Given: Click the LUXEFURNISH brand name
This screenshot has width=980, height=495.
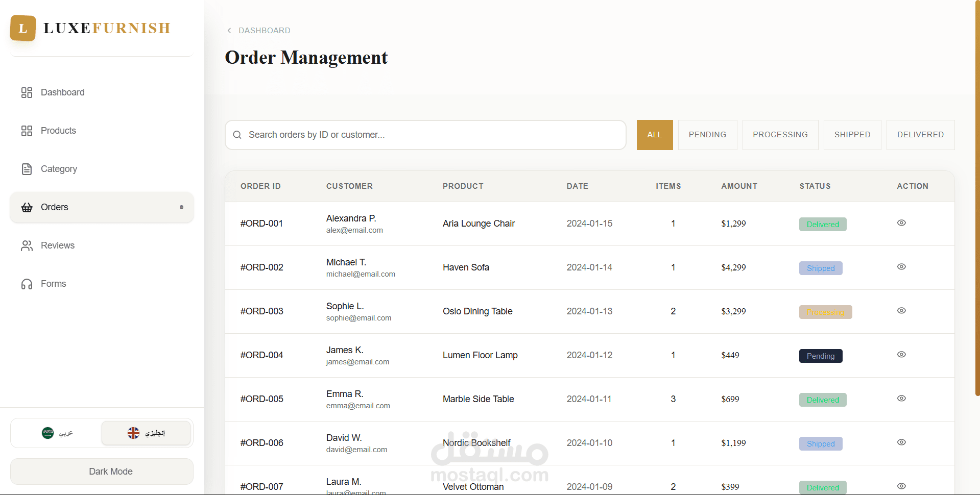Looking at the screenshot, I should pyautogui.click(x=107, y=28).
